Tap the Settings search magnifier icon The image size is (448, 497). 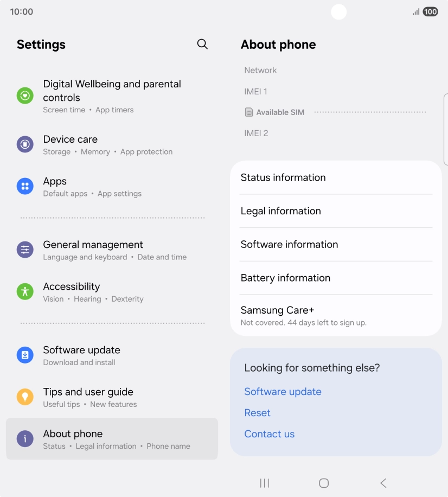(x=202, y=44)
